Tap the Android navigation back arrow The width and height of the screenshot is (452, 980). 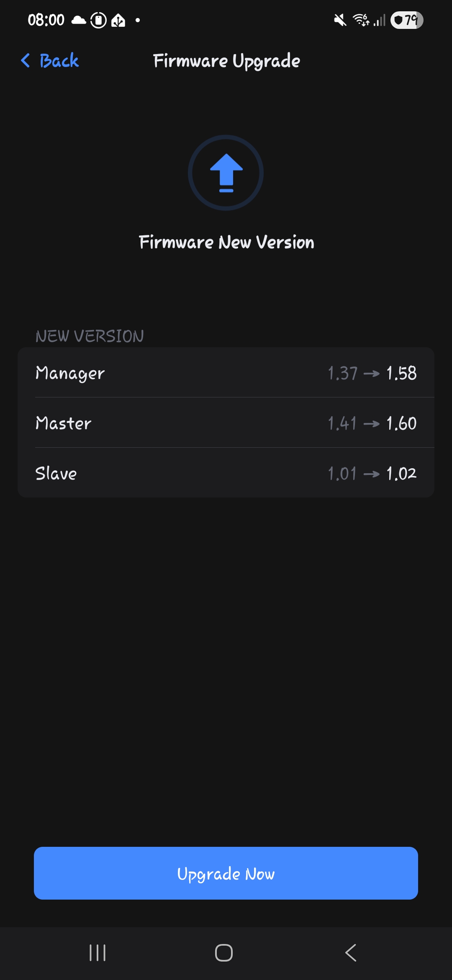click(x=351, y=953)
